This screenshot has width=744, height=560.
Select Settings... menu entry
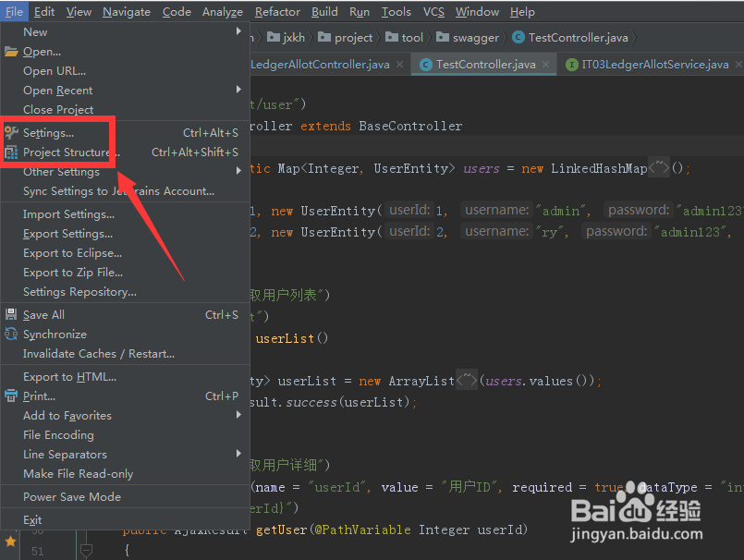[126, 132]
